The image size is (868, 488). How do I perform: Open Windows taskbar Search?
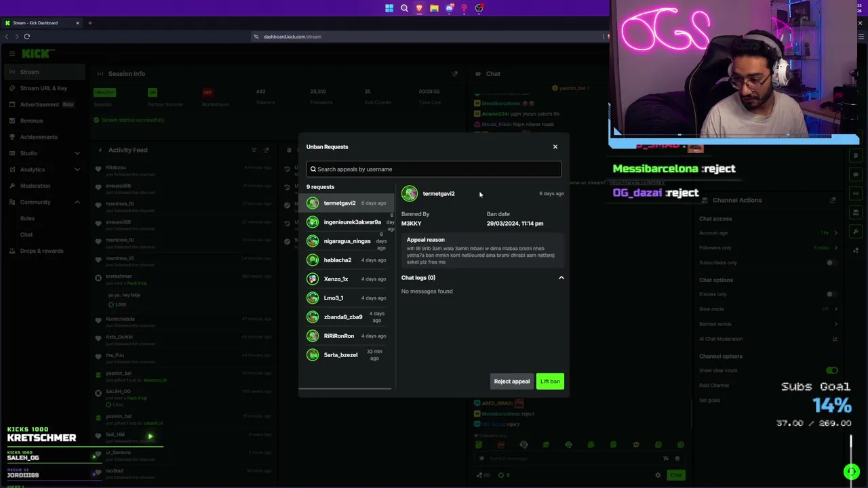(404, 8)
